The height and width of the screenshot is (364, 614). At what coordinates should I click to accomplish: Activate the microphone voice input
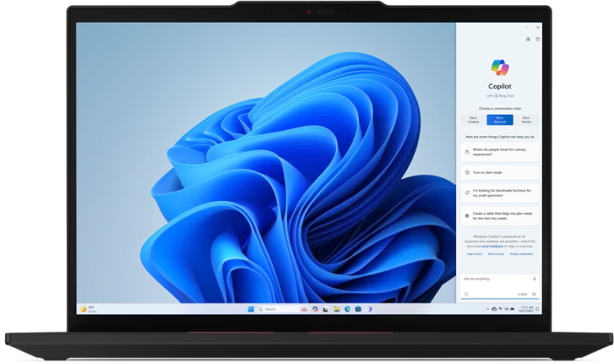coord(534,279)
